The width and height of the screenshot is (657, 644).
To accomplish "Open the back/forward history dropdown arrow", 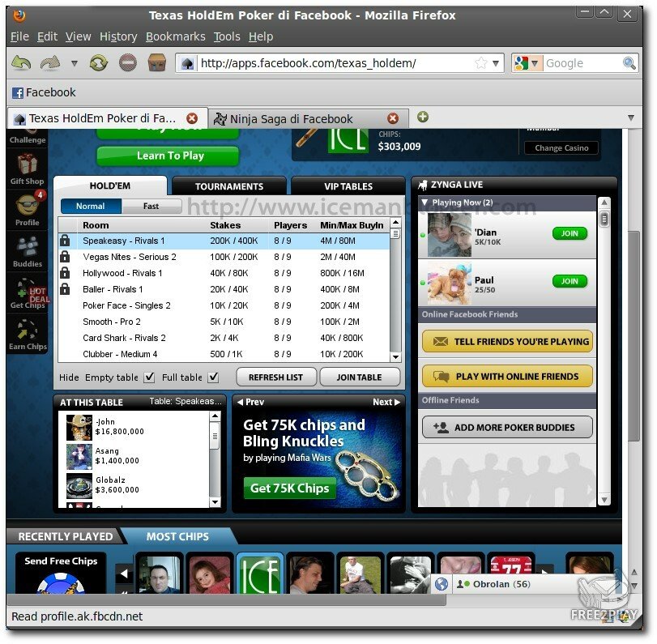I will (x=75, y=64).
